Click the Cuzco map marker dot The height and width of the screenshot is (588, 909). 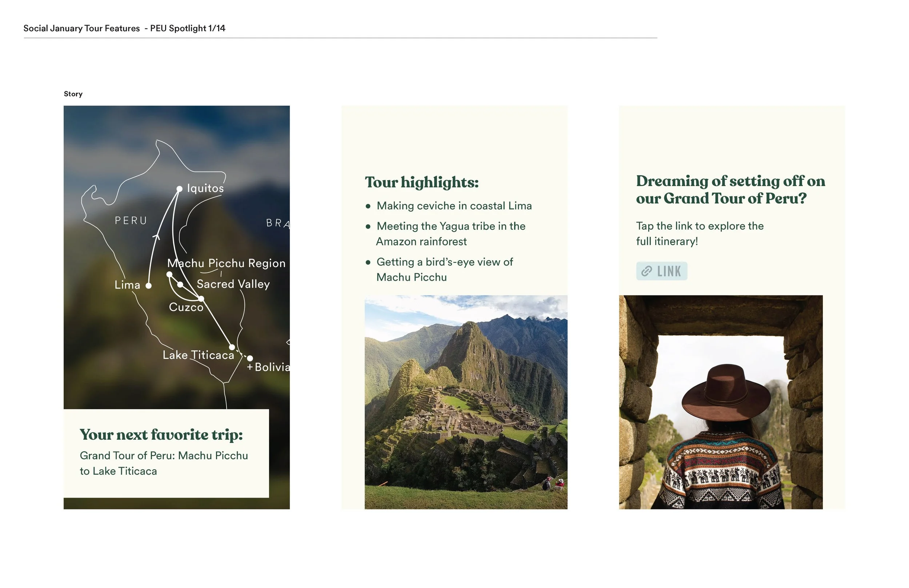[x=201, y=299]
